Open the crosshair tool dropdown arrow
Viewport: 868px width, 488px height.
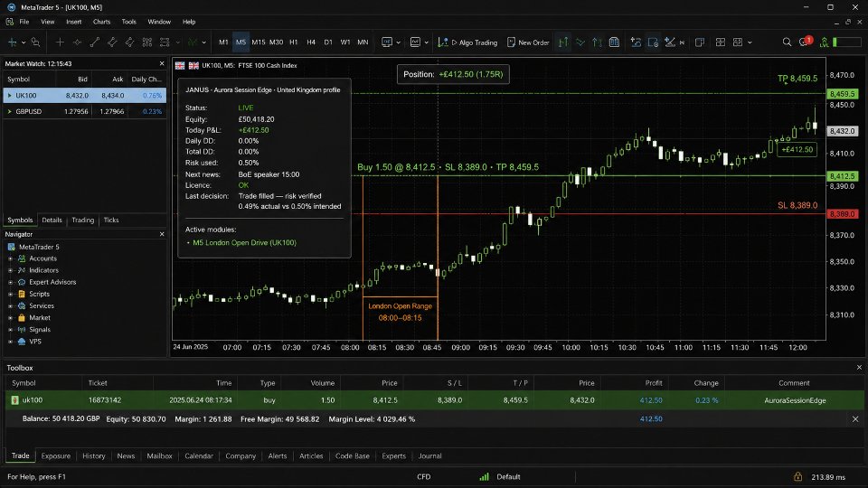[x=24, y=42]
